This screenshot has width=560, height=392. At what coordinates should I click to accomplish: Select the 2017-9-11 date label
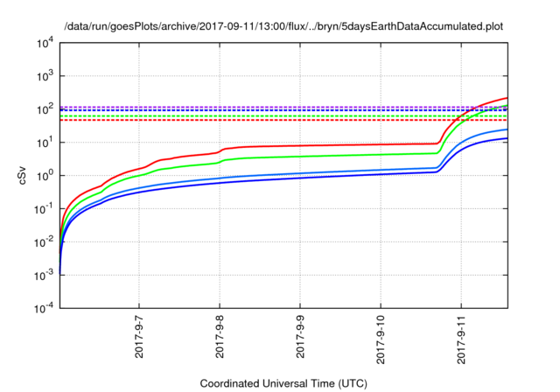pyautogui.click(x=461, y=339)
